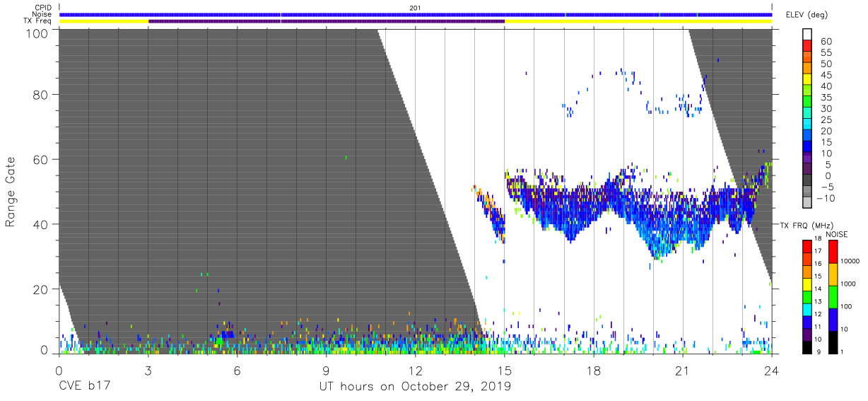Image resolution: width=868 pixels, height=401 pixels.
Task: Click the x-axis tick label "6"
Action: tap(237, 370)
